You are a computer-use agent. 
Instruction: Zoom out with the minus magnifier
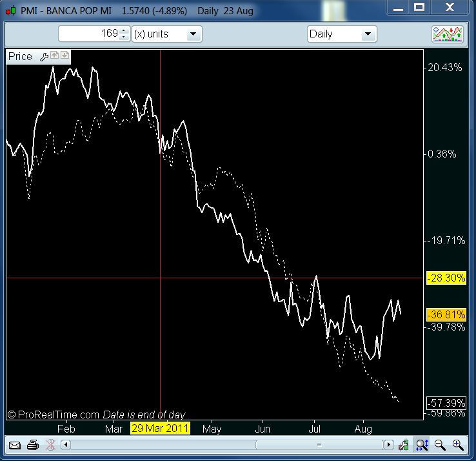pos(440,446)
